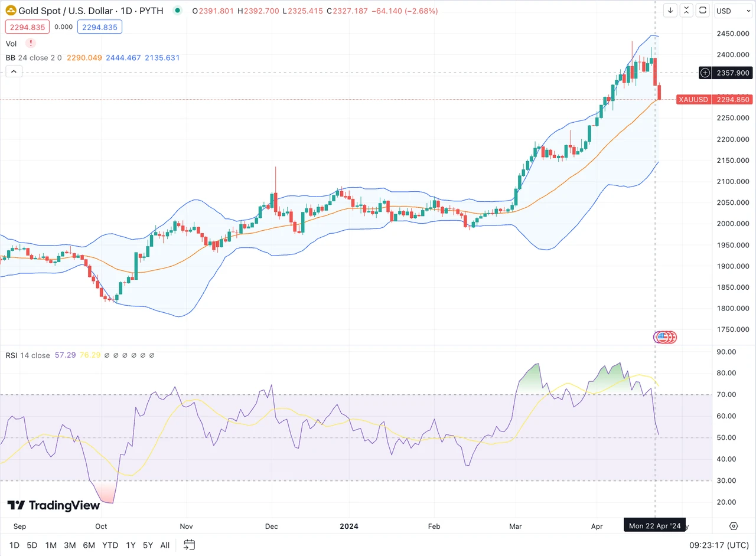The height and width of the screenshot is (556, 756).
Task: Select the YTD range tab
Action: 110,545
